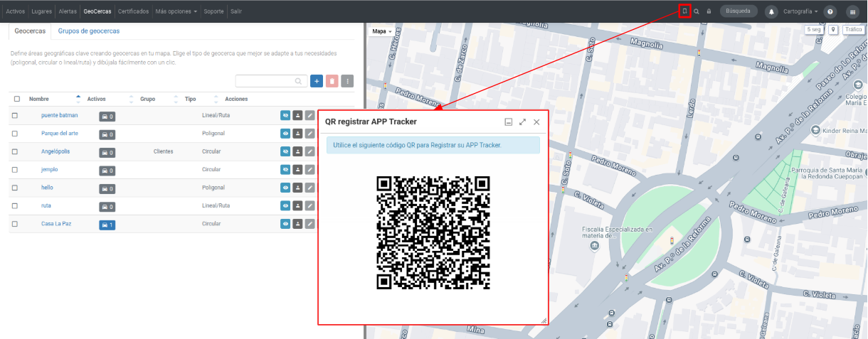Click the user assign icon for Casa La Paz
This screenshot has height=339, width=868.
pos(297,224)
